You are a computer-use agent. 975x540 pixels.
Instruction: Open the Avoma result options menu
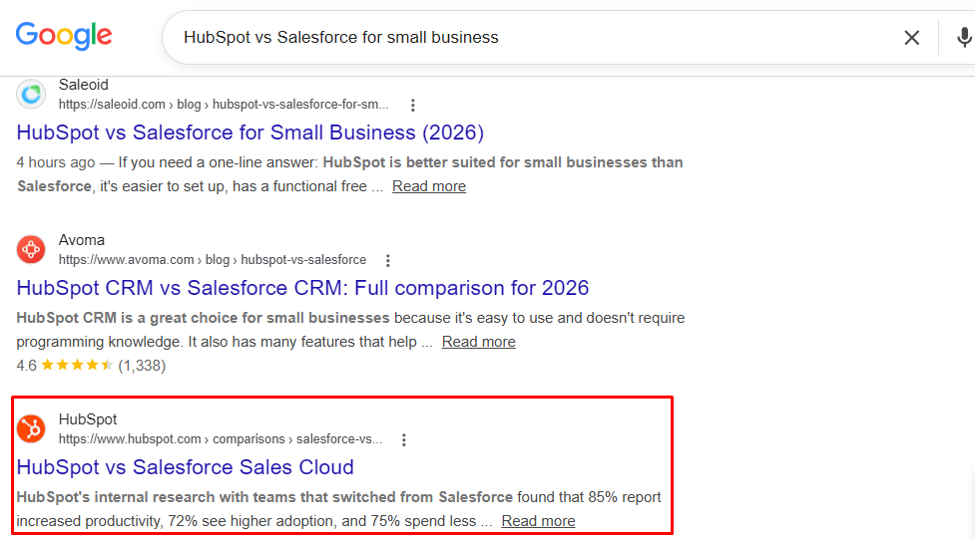point(388,260)
